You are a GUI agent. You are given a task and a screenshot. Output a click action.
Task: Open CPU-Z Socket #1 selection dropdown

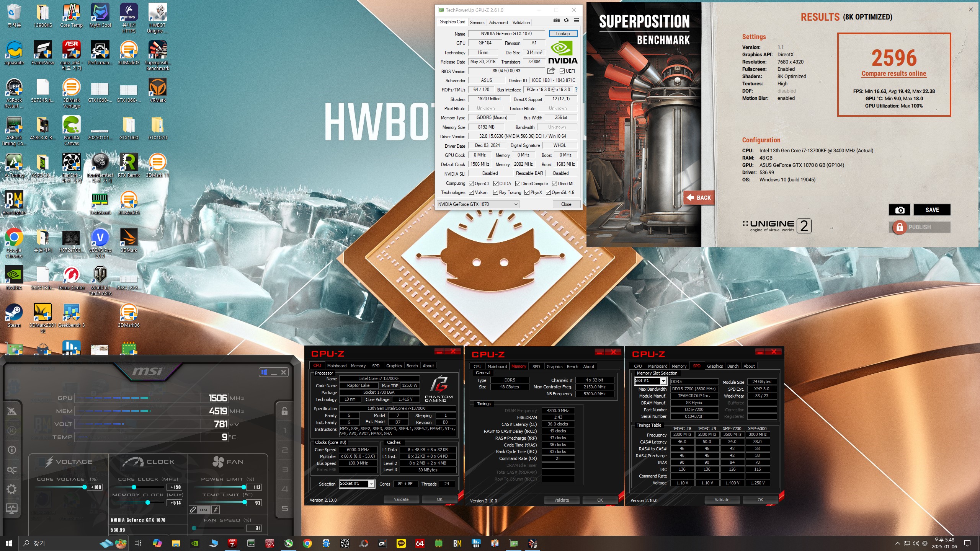pyautogui.click(x=357, y=484)
